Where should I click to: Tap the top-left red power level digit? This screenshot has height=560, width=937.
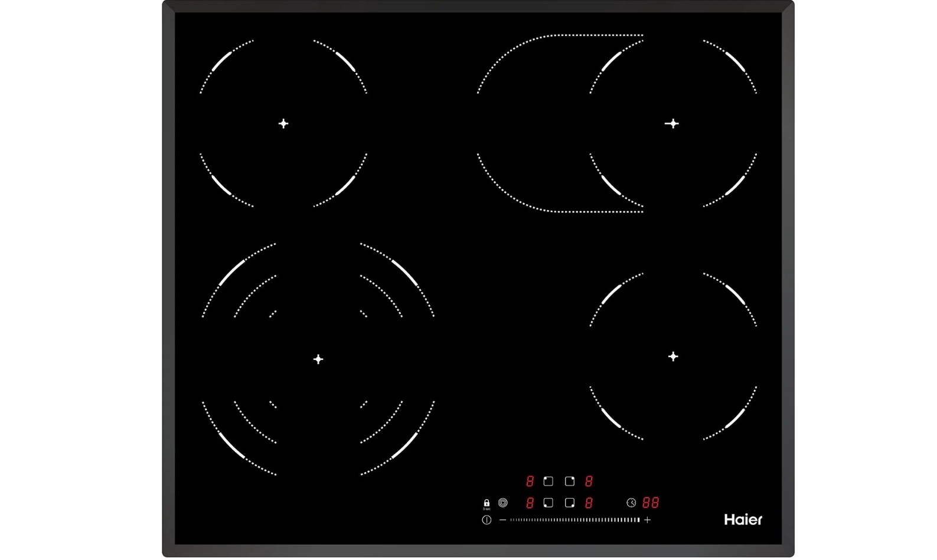coord(530,482)
